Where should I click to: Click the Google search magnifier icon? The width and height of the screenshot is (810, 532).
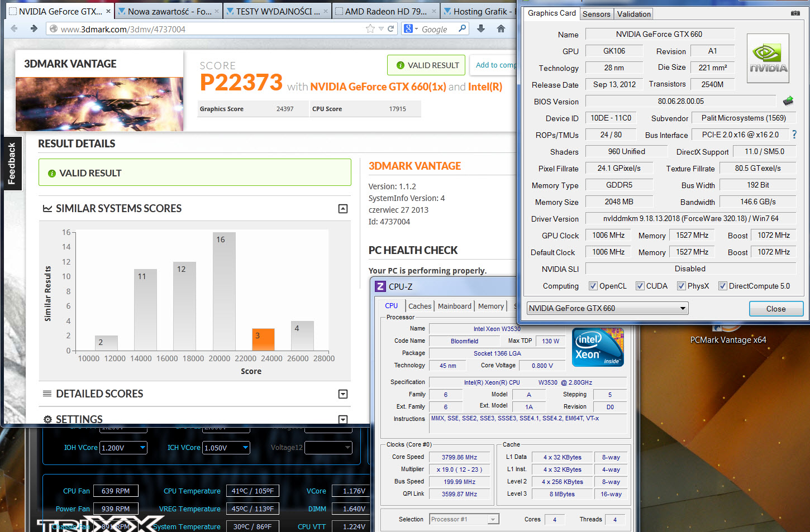pos(462,28)
